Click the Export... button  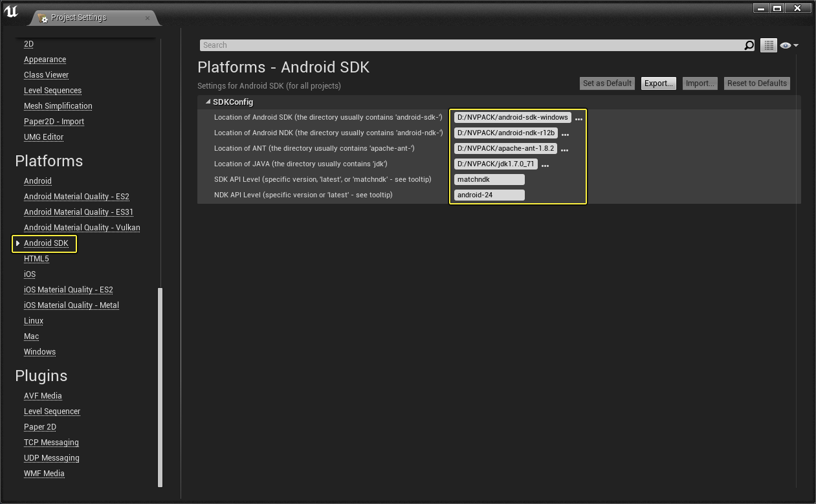click(x=659, y=83)
